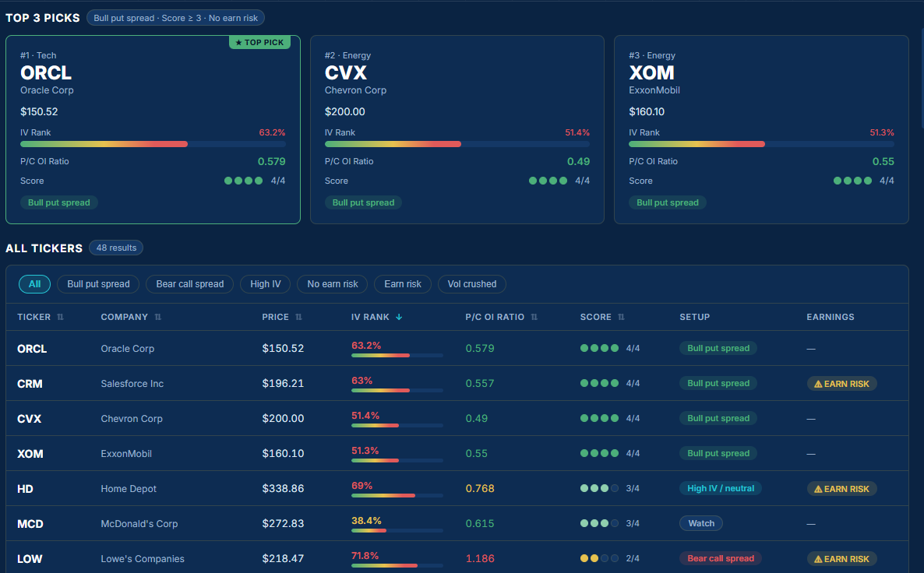Select HD ticker in table
The width and height of the screenshot is (924, 573).
25,489
